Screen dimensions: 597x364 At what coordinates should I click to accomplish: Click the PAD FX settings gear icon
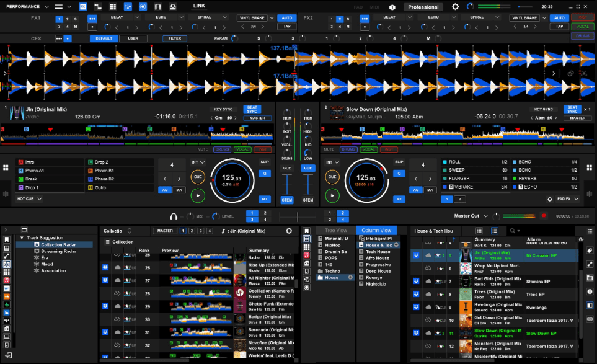click(x=549, y=199)
